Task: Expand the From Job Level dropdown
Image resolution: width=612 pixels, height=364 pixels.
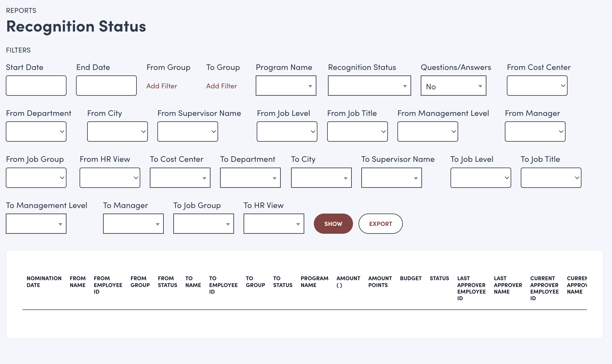Action: [287, 132]
